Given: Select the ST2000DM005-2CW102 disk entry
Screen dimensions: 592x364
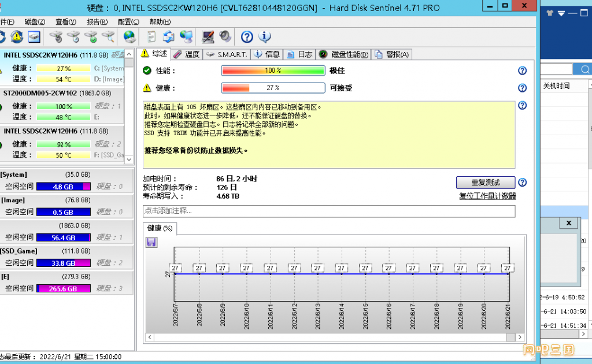Looking at the screenshot, I should click(x=62, y=105).
